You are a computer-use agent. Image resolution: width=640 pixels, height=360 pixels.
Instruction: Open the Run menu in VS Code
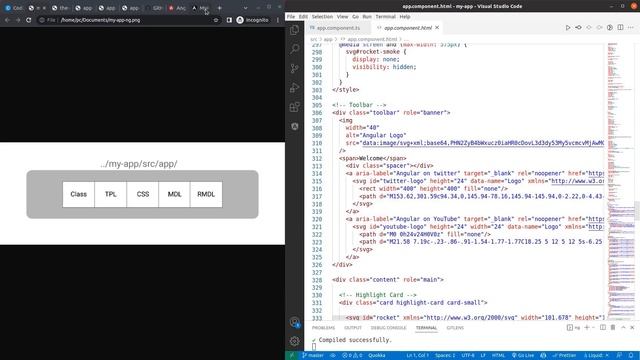point(367,17)
